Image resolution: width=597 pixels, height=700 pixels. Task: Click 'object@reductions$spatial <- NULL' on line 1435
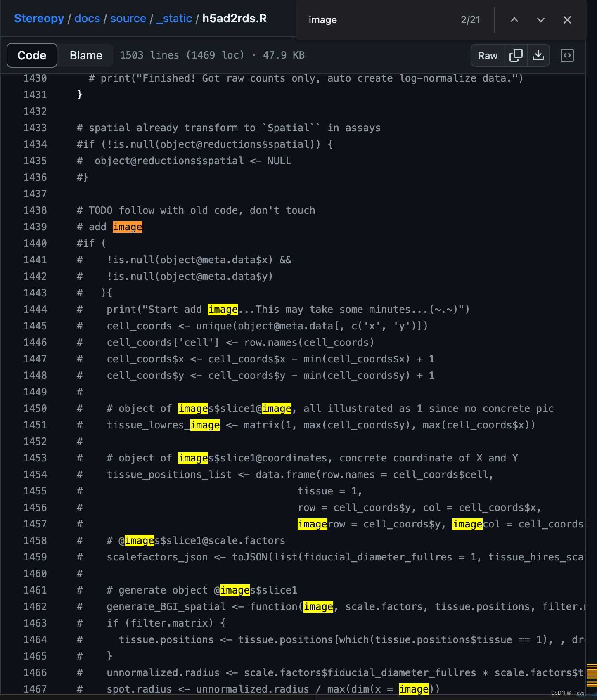click(193, 161)
